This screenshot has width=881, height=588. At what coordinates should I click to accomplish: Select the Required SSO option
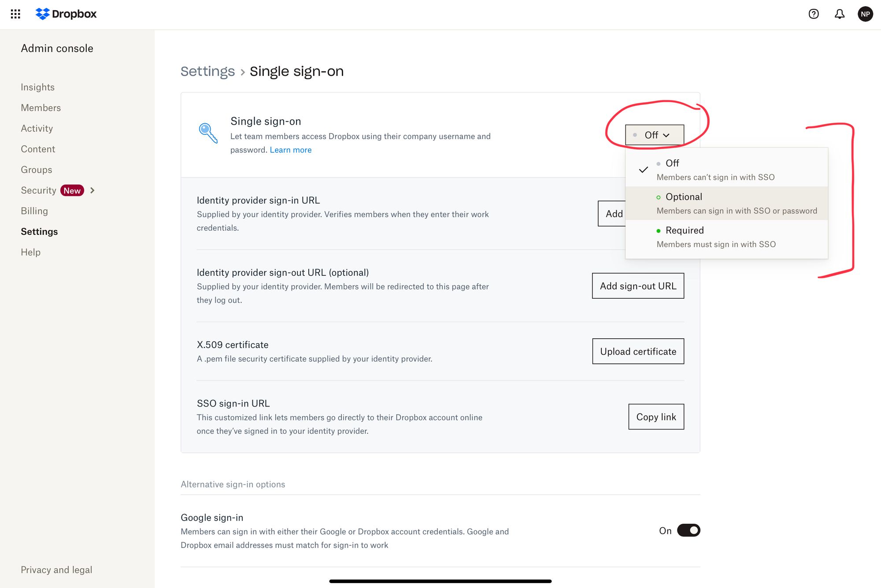tap(727, 237)
